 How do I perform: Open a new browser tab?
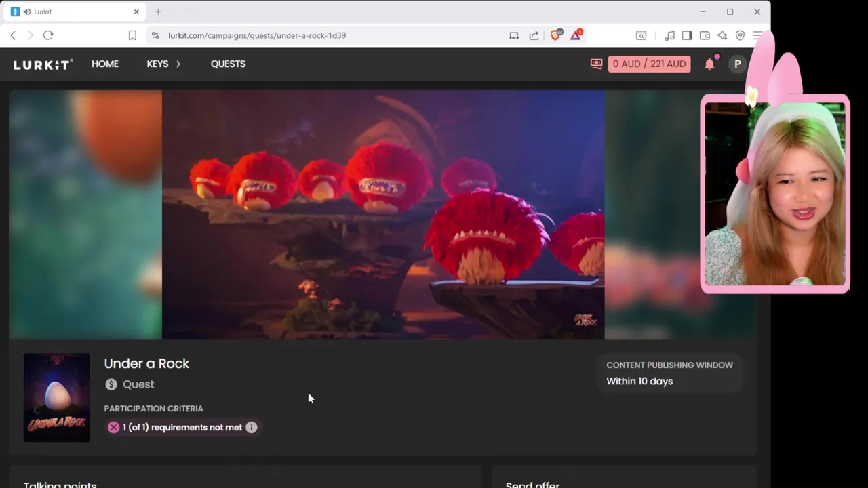pos(158,12)
